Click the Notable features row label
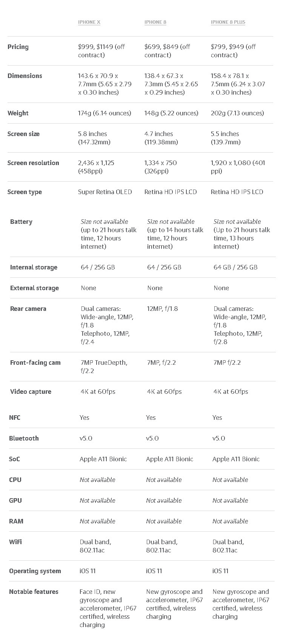289x644 pixels. pos(34,592)
